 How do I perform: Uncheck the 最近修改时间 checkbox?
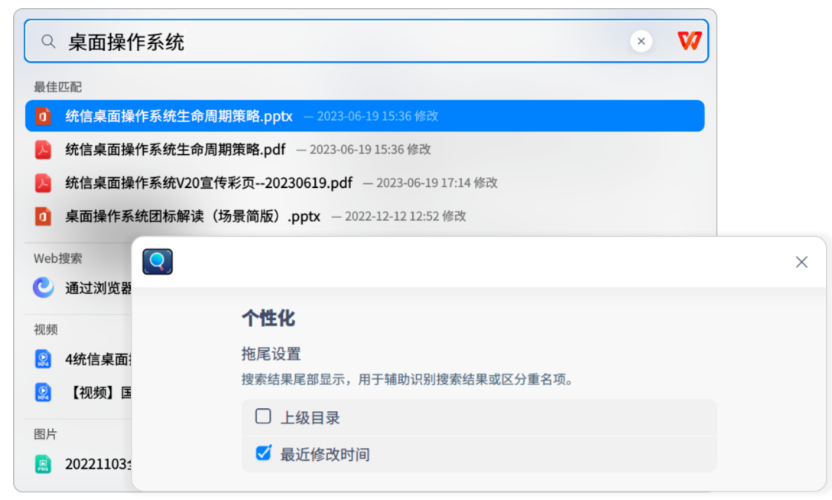pyautogui.click(x=263, y=453)
